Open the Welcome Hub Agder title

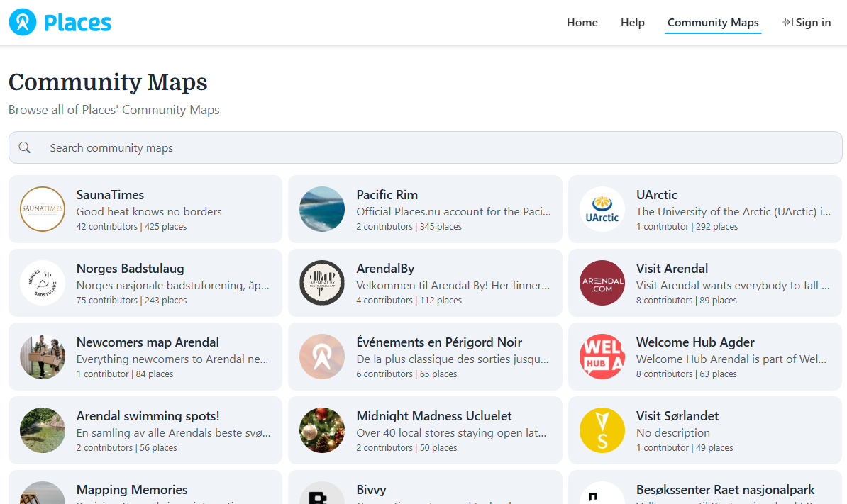click(695, 342)
